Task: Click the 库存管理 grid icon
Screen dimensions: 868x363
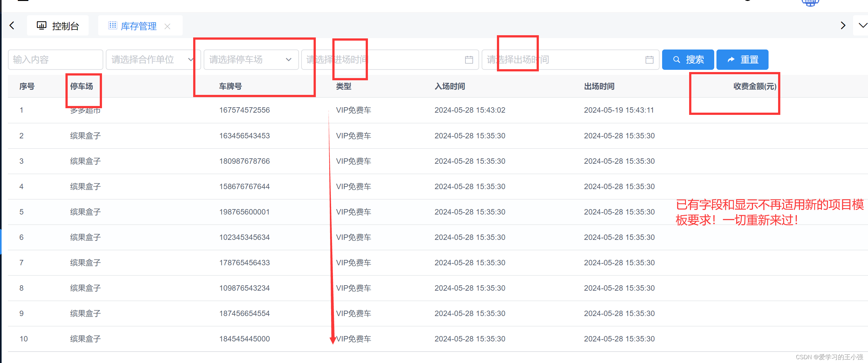Action: 112,25
